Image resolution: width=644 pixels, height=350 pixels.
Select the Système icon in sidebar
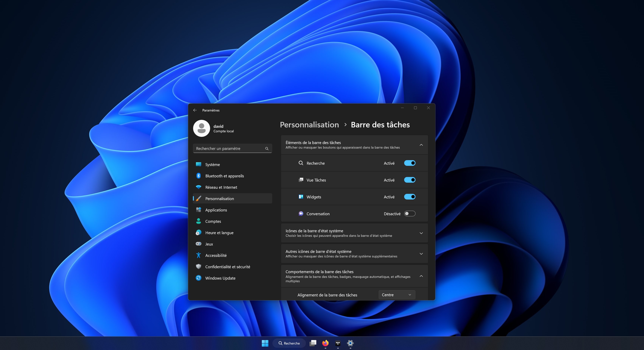tap(199, 164)
